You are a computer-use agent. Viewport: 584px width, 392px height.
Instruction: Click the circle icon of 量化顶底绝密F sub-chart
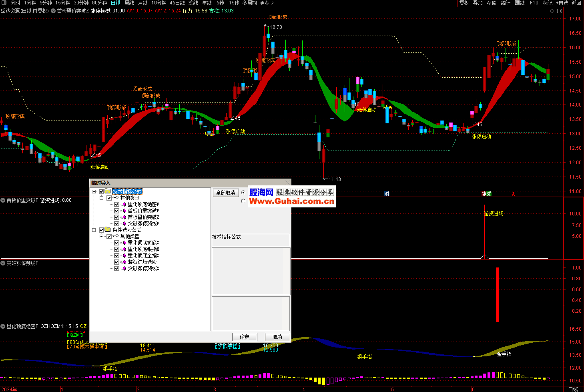[3, 326]
